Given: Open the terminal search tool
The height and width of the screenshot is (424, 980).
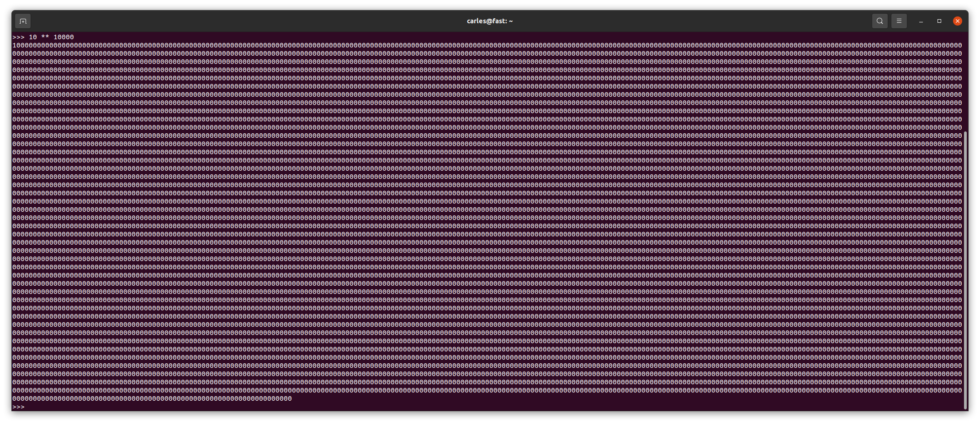Looking at the screenshot, I should [x=879, y=21].
